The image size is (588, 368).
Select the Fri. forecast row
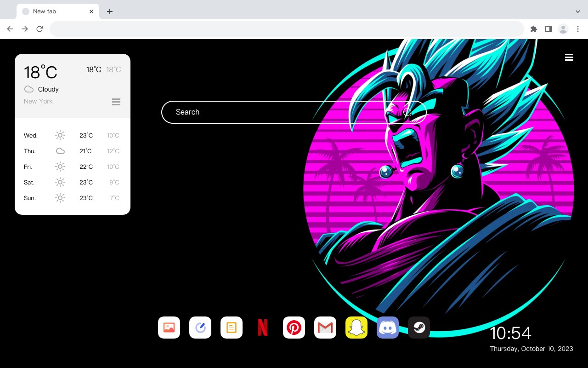click(x=73, y=167)
